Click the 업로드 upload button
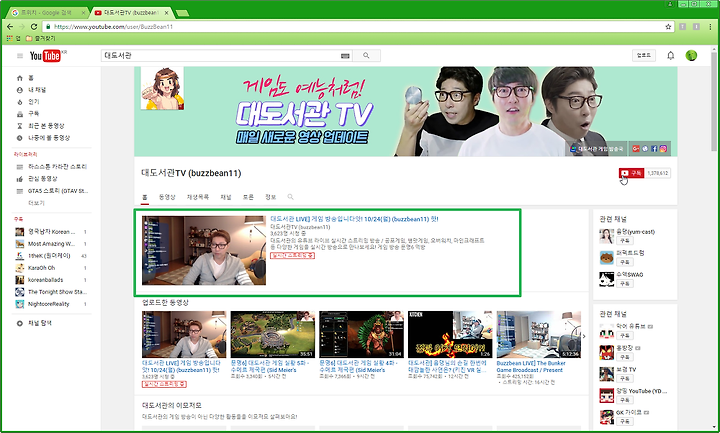 (644, 56)
